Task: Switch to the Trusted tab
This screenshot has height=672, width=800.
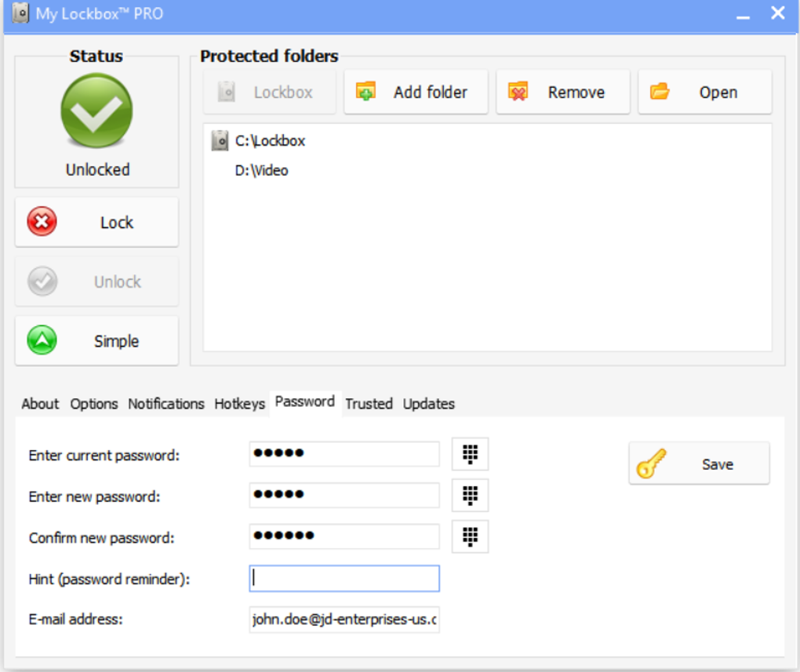Action: point(369,404)
